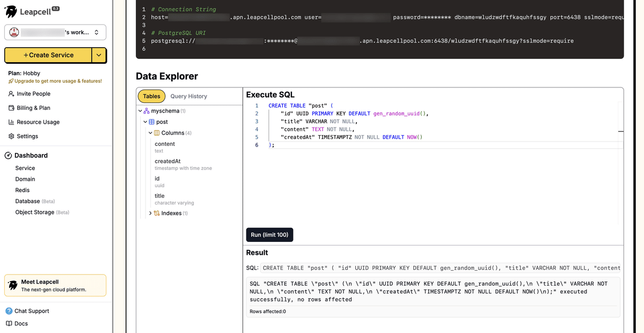Open the Create Service dropdown arrow

(x=98, y=55)
